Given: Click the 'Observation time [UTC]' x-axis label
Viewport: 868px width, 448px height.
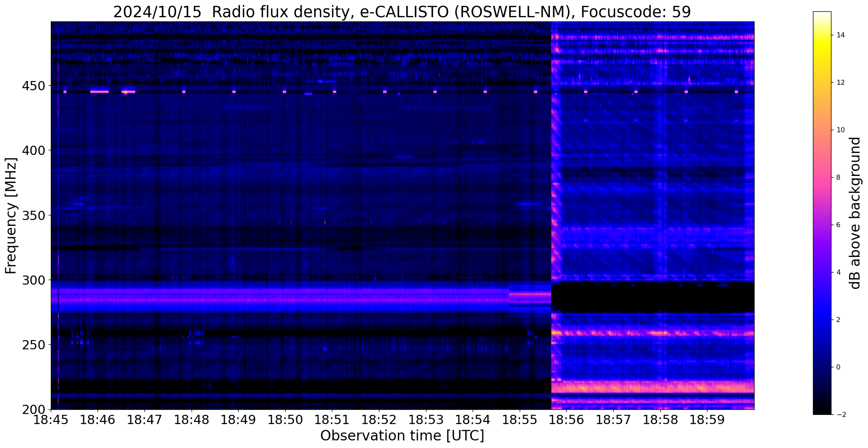Looking at the screenshot, I should [x=402, y=436].
